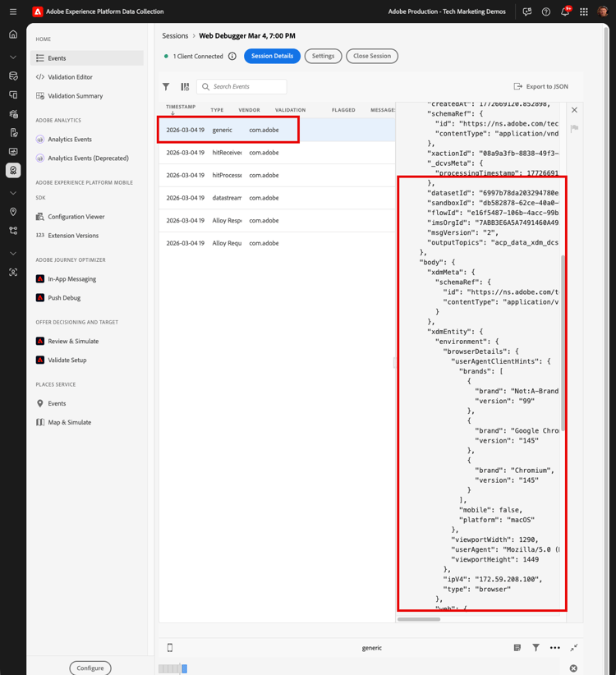Close the event details panel
The width and height of the screenshot is (616, 675).
click(x=574, y=110)
